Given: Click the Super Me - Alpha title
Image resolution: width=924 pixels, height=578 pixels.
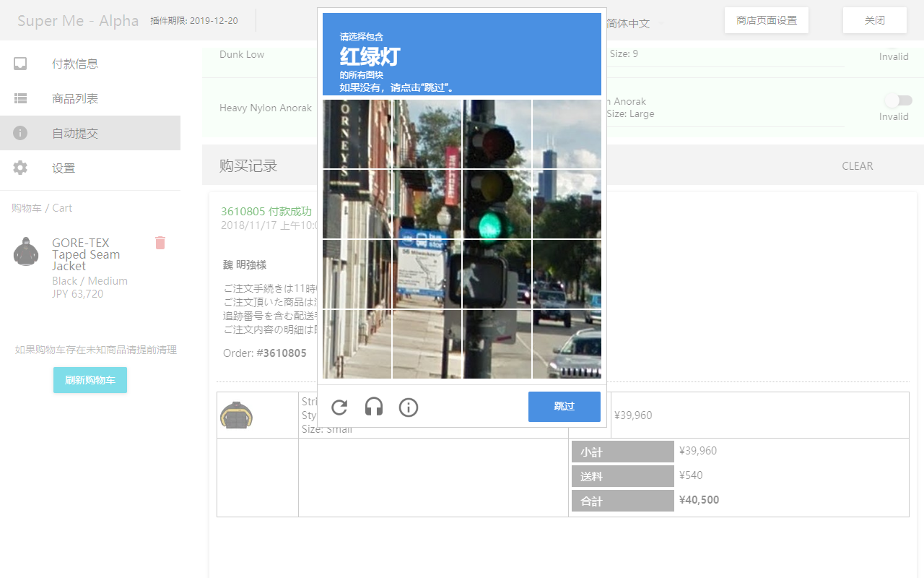Looking at the screenshot, I should click(78, 20).
